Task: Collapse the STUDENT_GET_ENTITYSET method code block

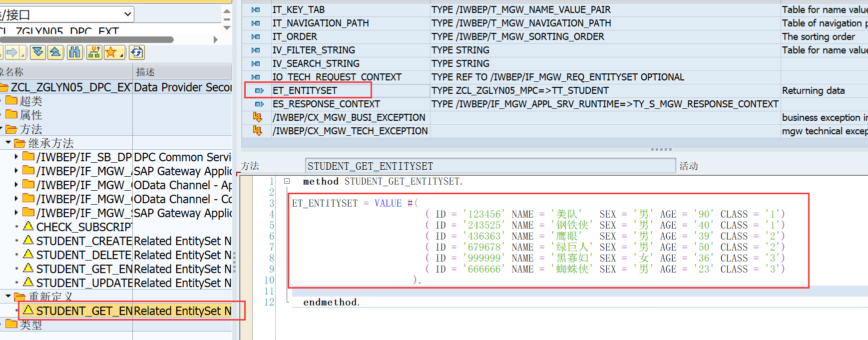Action: [287, 181]
